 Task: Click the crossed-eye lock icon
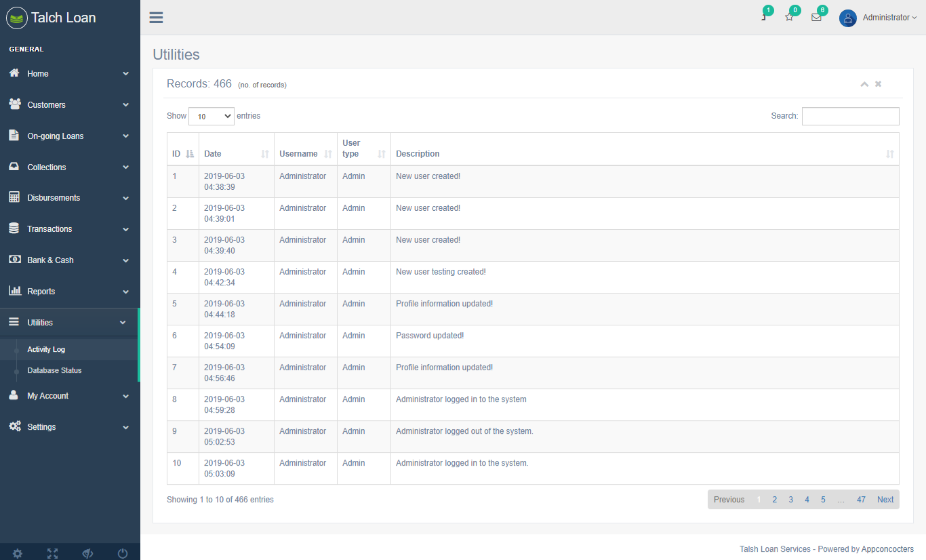tap(87, 553)
